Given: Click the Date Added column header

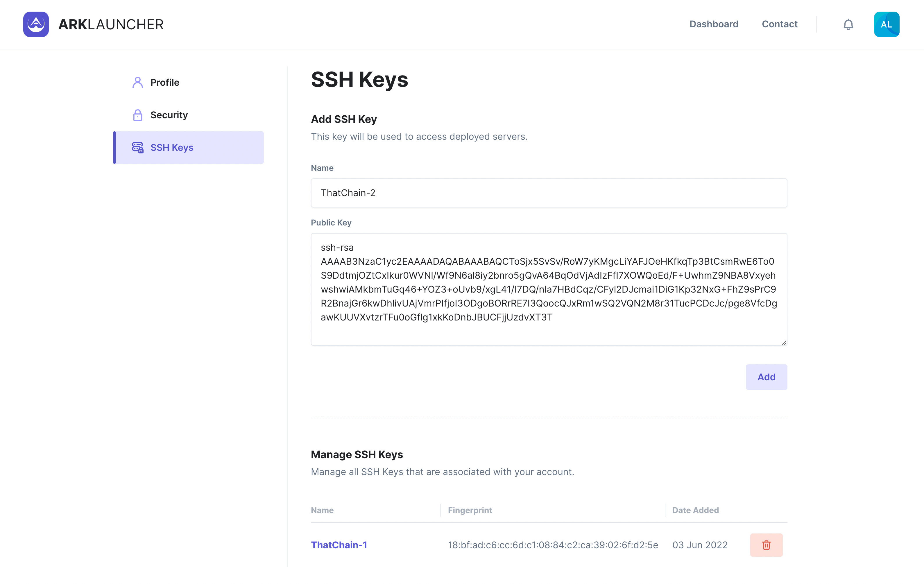Looking at the screenshot, I should [x=695, y=510].
